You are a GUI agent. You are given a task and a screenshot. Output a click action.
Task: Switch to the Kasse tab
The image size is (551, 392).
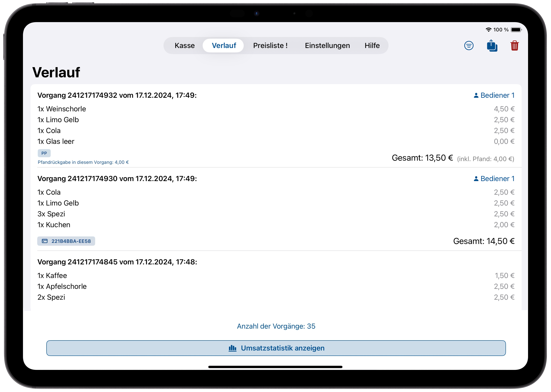pos(185,46)
